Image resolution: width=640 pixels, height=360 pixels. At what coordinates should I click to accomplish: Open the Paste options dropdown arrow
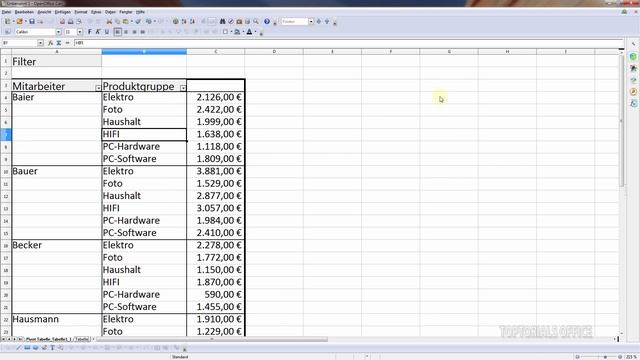(131, 21)
